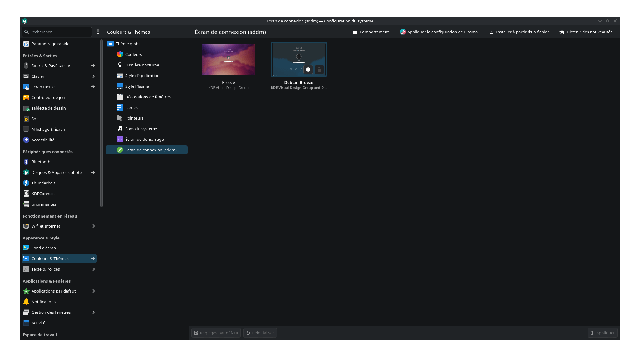Screen dimensions: 640x364
Task: Select Décorations de fenêtres entry
Action: tap(147, 97)
